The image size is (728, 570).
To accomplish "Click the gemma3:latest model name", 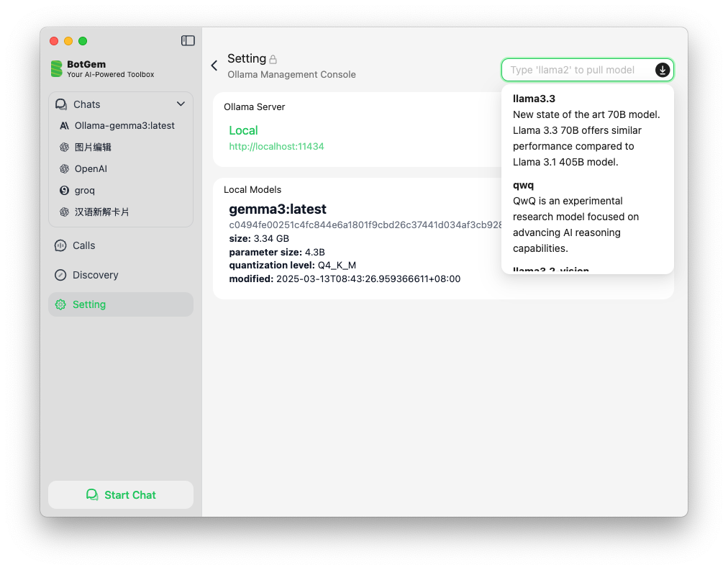I will 278,209.
